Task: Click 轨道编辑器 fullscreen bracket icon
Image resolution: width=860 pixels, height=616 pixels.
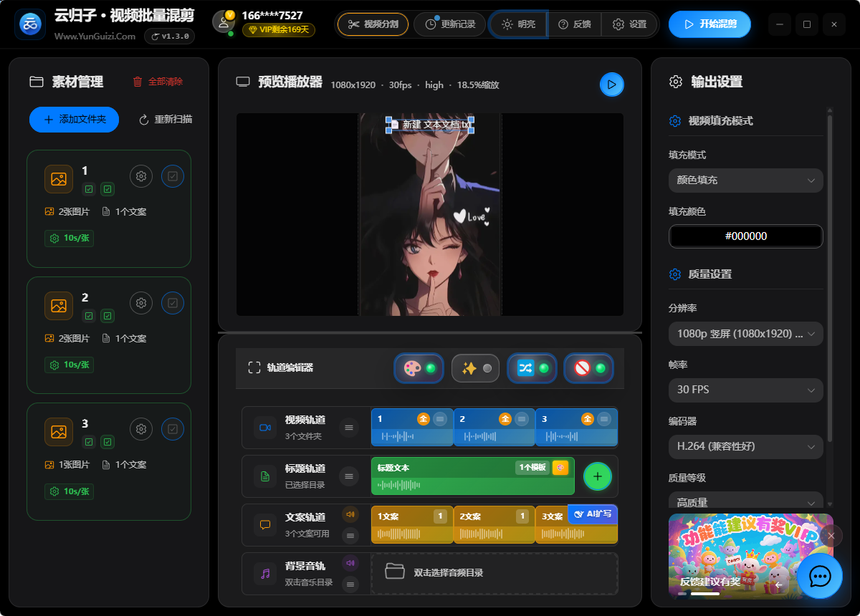Action: (x=254, y=367)
